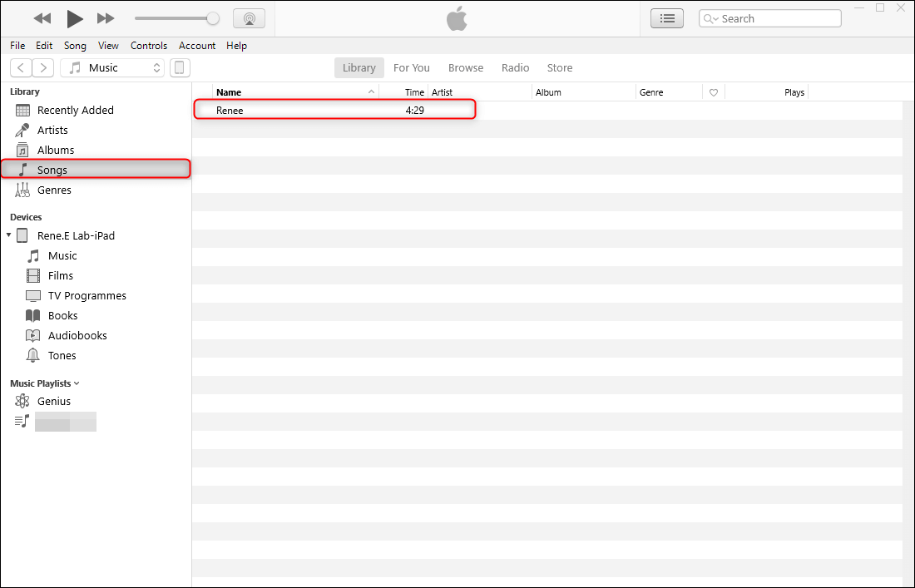Image resolution: width=915 pixels, height=588 pixels.
Task: Skip forward with the fast-forward button
Action: [106, 18]
